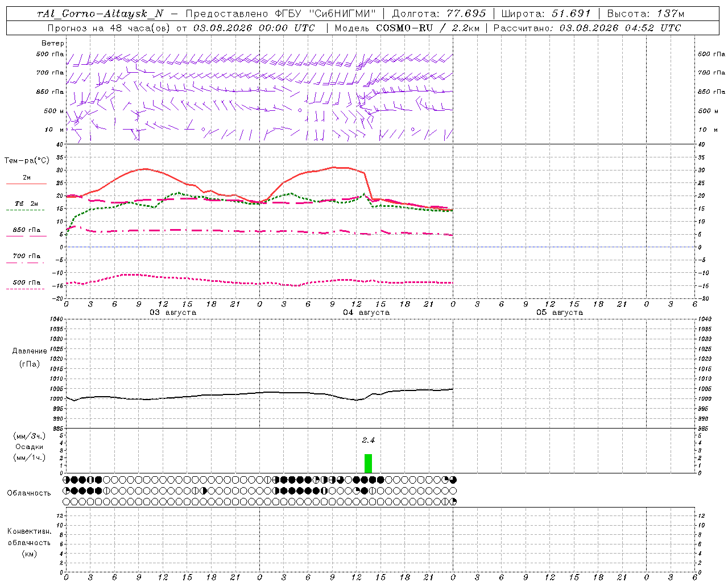Select the Широта 51.691 header field
The width and height of the screenshot is (728, 582).
pos(546,14)
